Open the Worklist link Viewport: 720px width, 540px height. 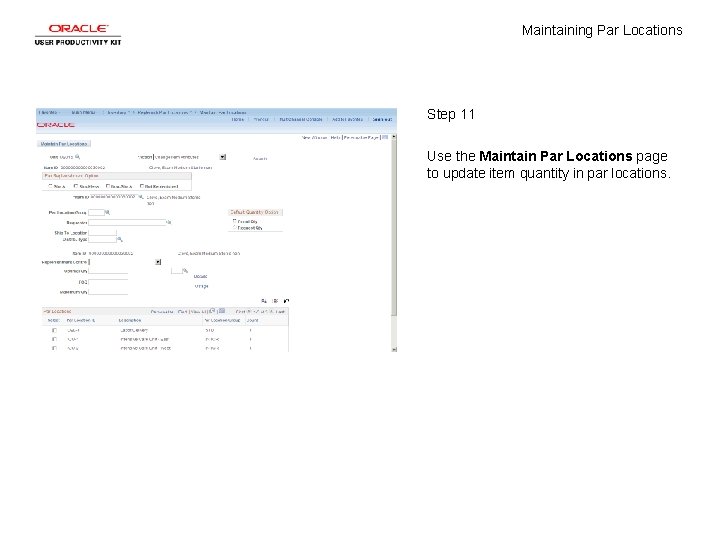point(261,119)
